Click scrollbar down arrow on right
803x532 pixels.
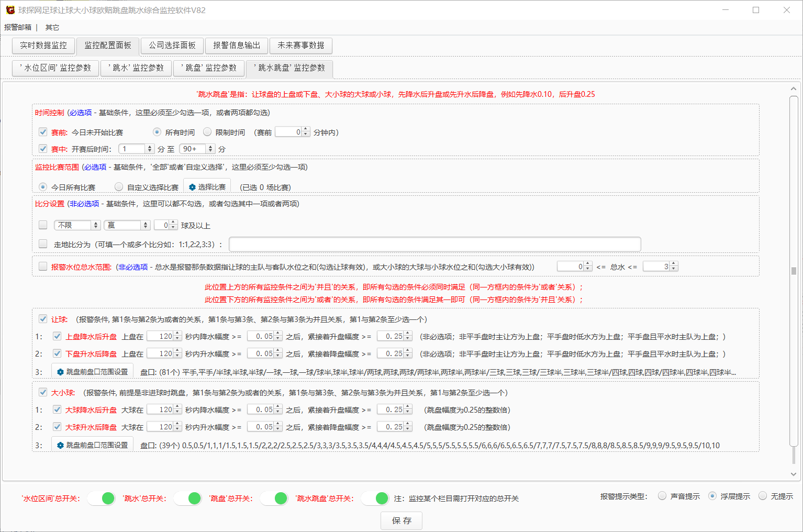click(x=794, y=474)
